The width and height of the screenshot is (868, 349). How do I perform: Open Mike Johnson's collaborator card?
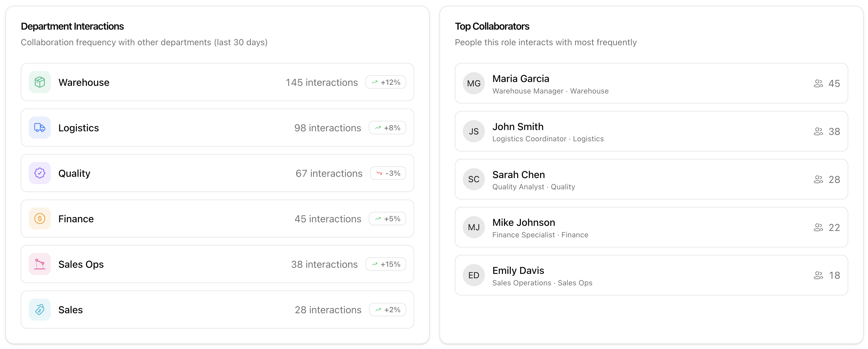pyautogui.click(x=651, y=227)
